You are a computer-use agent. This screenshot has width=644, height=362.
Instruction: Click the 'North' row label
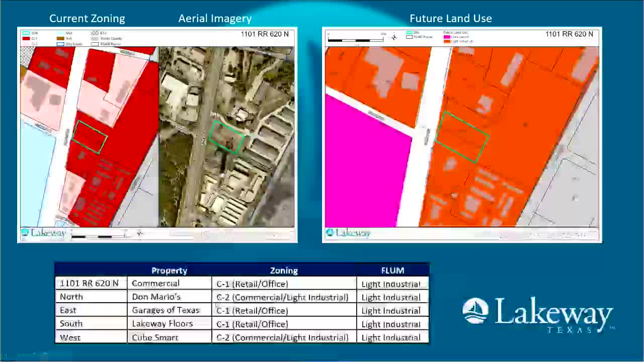pos(71,297)
